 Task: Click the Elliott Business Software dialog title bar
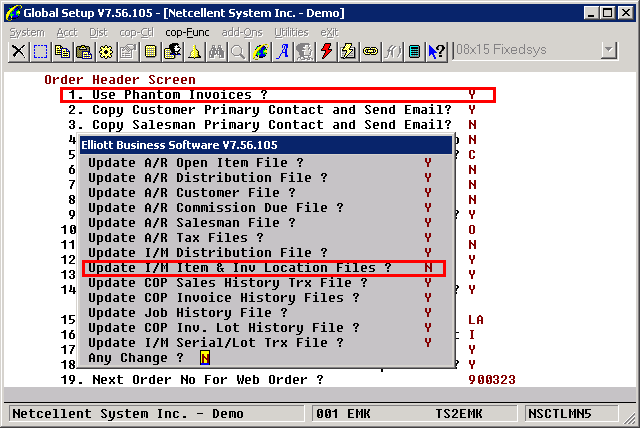(x=266, y=145)
